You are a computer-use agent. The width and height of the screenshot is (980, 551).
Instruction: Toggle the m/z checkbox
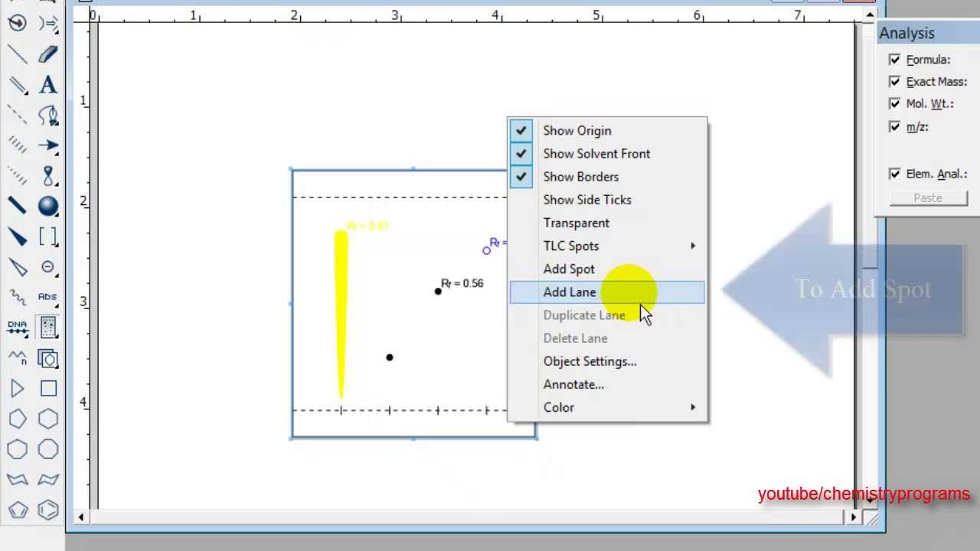[x=894, y=126]
